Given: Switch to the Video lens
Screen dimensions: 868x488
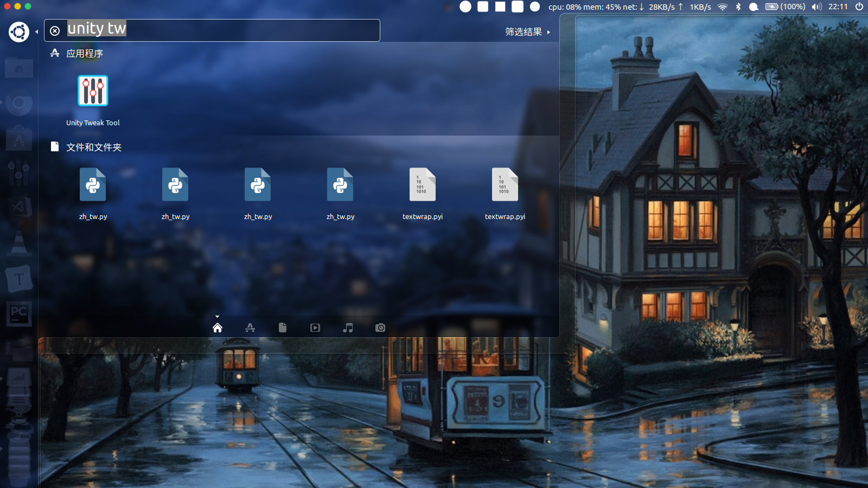Looking at the screenshot, I should point(315,328).
